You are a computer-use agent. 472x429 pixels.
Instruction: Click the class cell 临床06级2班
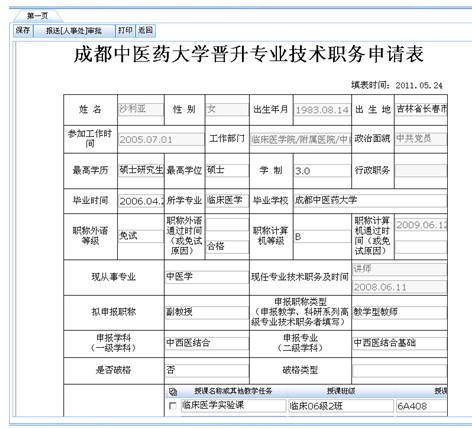pyautogui.click(x=341, y=406)
